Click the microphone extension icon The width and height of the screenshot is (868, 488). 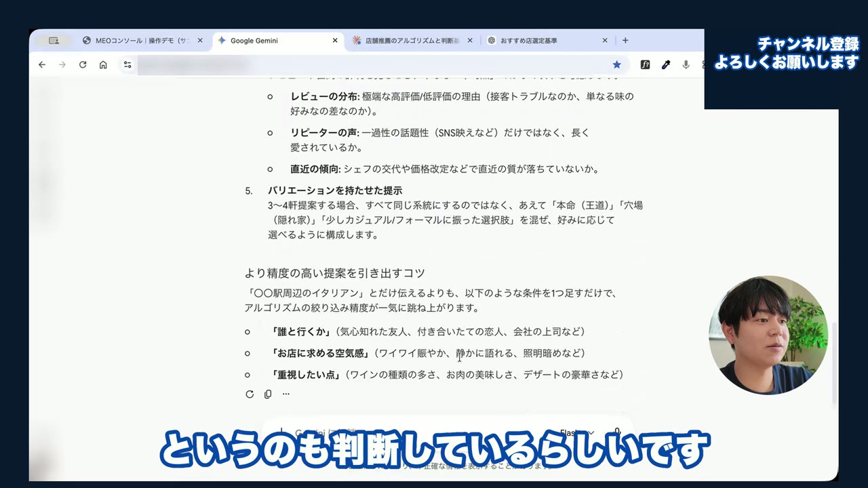(686, 64)
